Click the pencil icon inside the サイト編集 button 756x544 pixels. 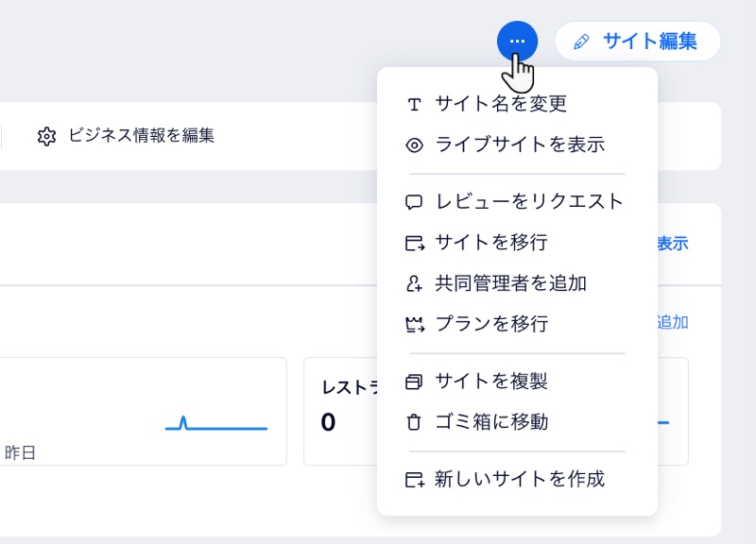(583, 41)
